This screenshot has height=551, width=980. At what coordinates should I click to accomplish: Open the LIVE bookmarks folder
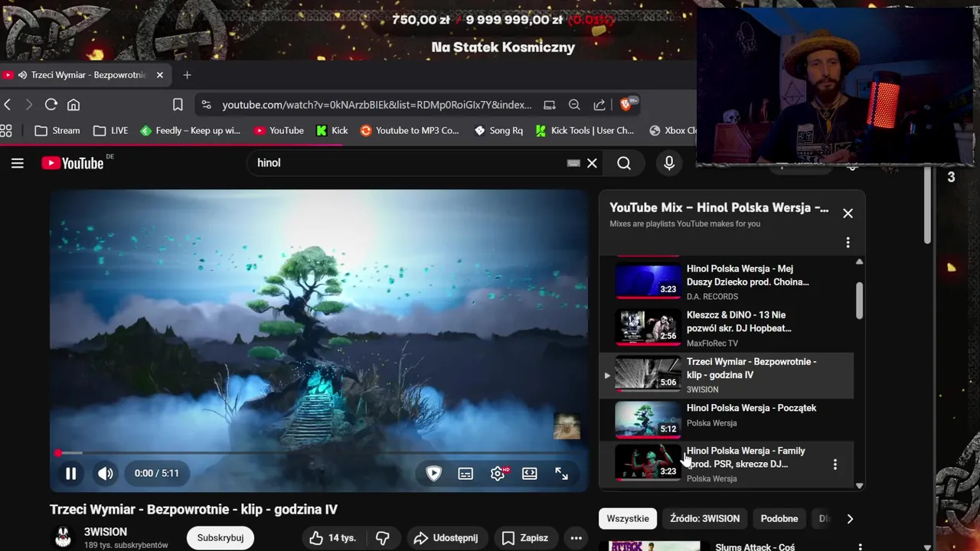(111, 131)
